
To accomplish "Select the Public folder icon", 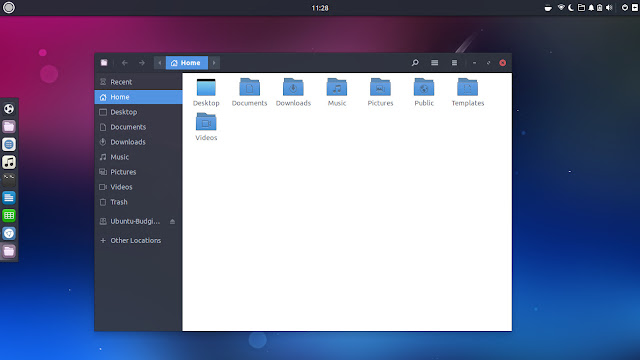I will (x=424, y=87).
